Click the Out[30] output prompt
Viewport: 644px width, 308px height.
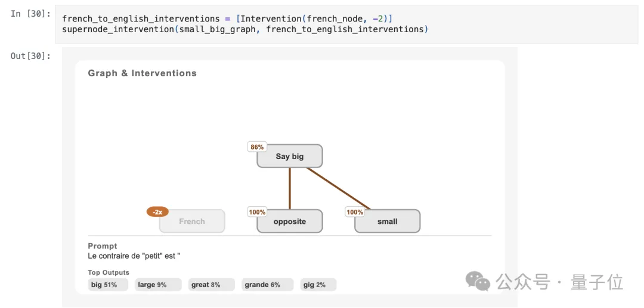pyautogui.click(x=30, y=56)
